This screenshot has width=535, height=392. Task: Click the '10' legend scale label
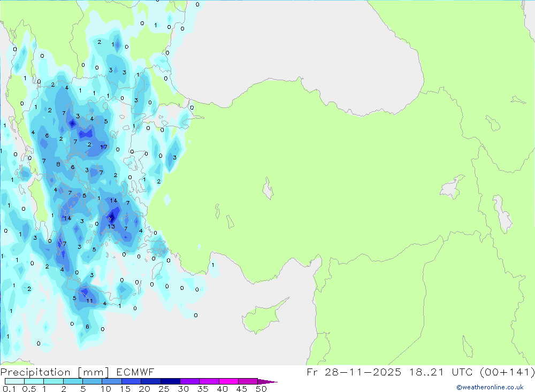(106, 389)
